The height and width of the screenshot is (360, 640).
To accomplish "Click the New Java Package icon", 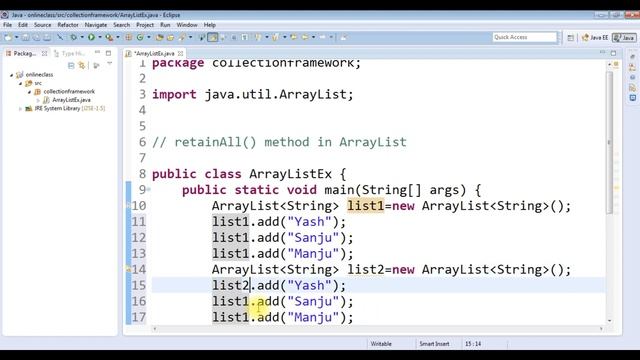I will point(129,38).
